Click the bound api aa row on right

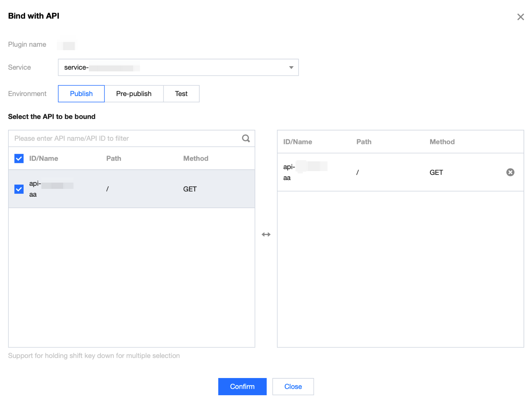pos(390,172)
